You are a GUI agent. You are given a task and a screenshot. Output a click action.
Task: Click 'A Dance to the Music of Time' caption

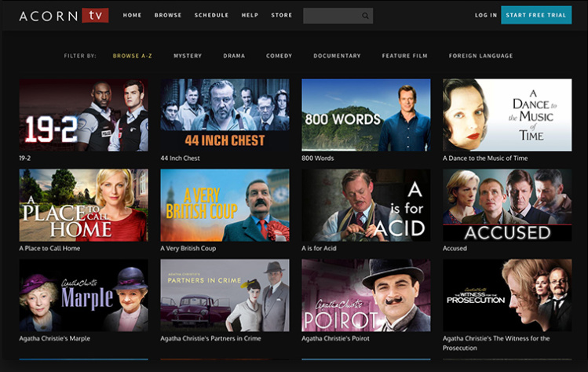point(485,159)
